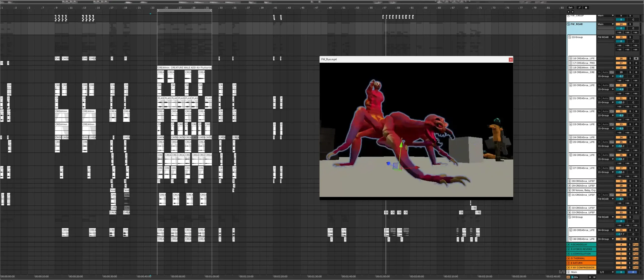Solo track 20 CREASrce_LIFE
The image size is (644, 280).
click(630, 85)
